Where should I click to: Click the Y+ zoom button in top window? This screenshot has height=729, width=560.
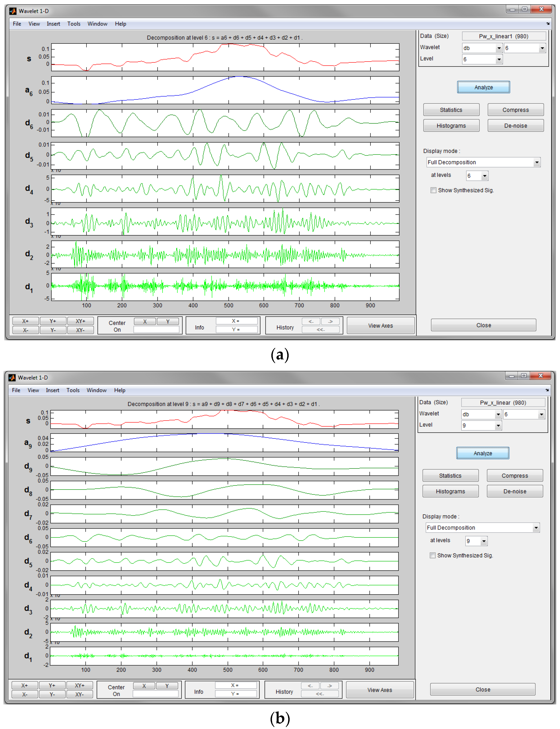click(x=53, y=321)
